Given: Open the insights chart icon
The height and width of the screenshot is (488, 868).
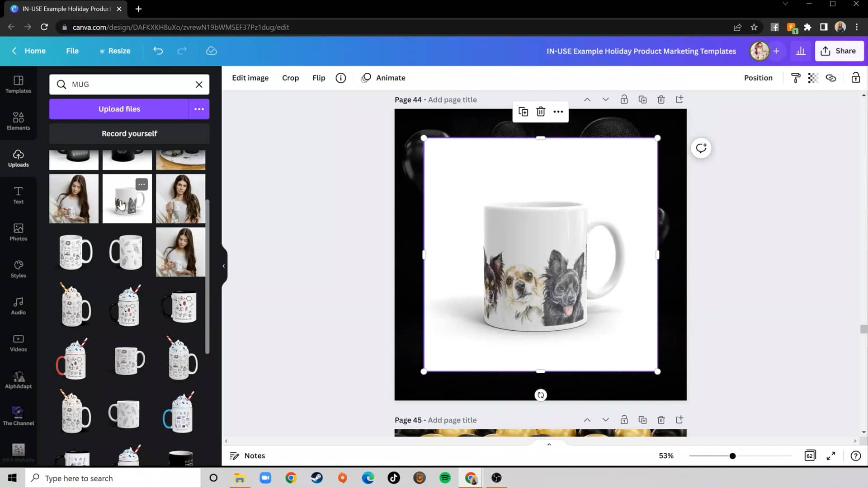Looking at the screenshot, I should click(801, 51).
